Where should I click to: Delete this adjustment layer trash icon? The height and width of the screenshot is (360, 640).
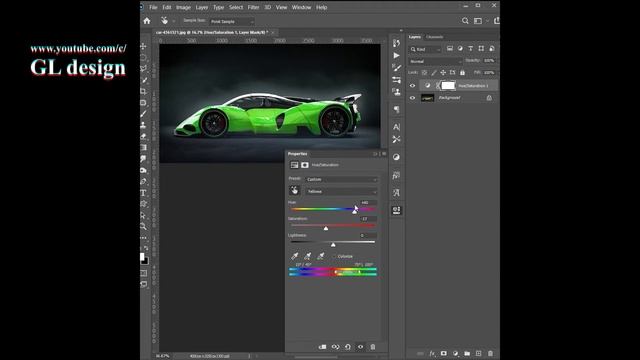pos(373,347)
